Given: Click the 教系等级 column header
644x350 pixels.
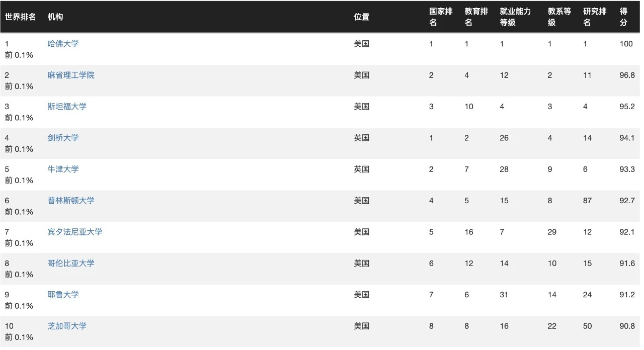Looking at the screenshot, I should click(559, 17).
